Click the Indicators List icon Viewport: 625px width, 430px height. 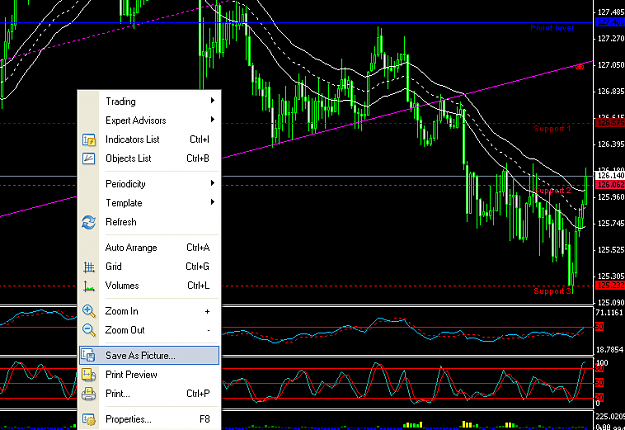(x=88, y=140)
